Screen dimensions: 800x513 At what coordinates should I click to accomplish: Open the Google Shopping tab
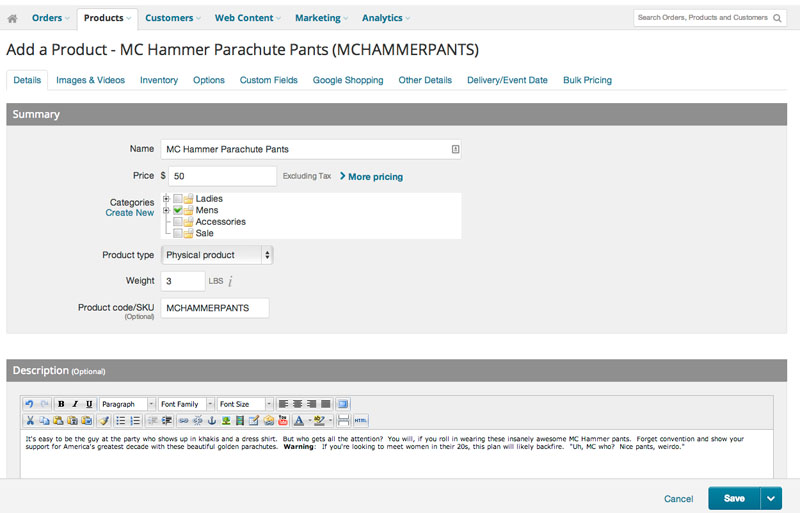tap(348, 80)
